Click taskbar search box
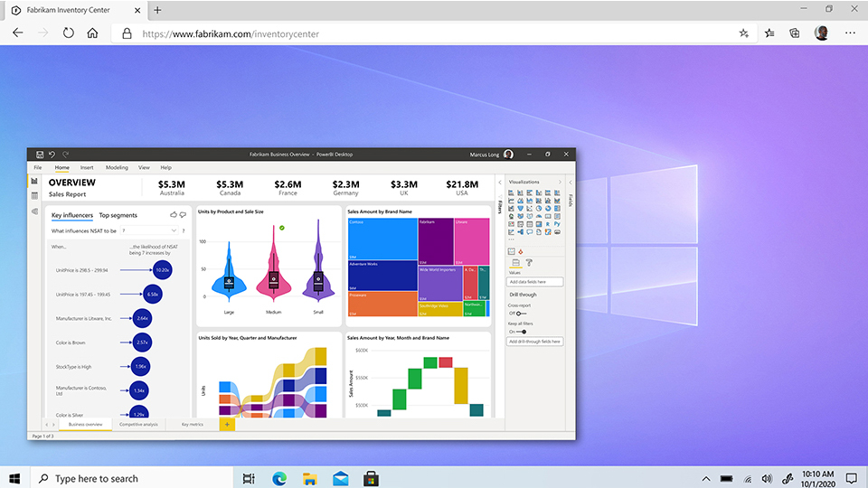Screen dimensions: 868x488 click(130, 479)
